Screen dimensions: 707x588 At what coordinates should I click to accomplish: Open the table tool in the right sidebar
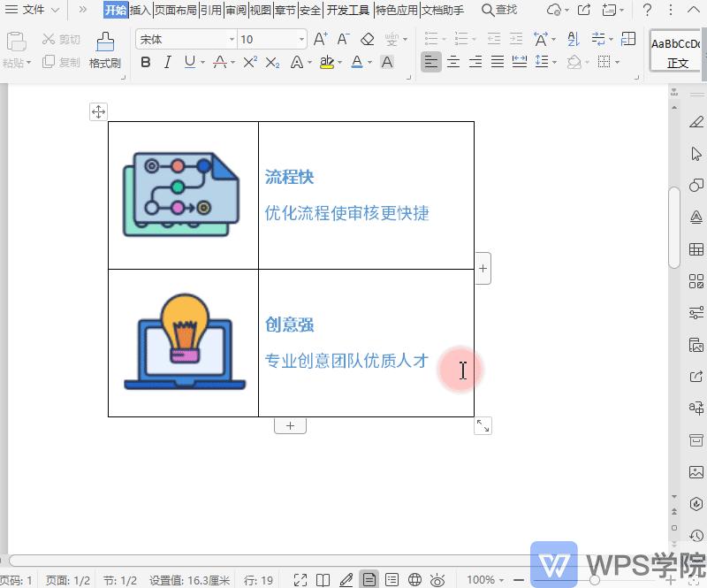click(x=698, y=249)
